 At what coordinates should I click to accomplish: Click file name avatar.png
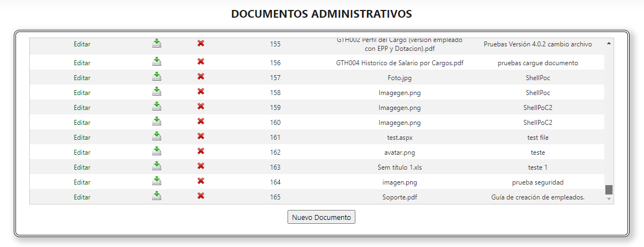(400, 152)
